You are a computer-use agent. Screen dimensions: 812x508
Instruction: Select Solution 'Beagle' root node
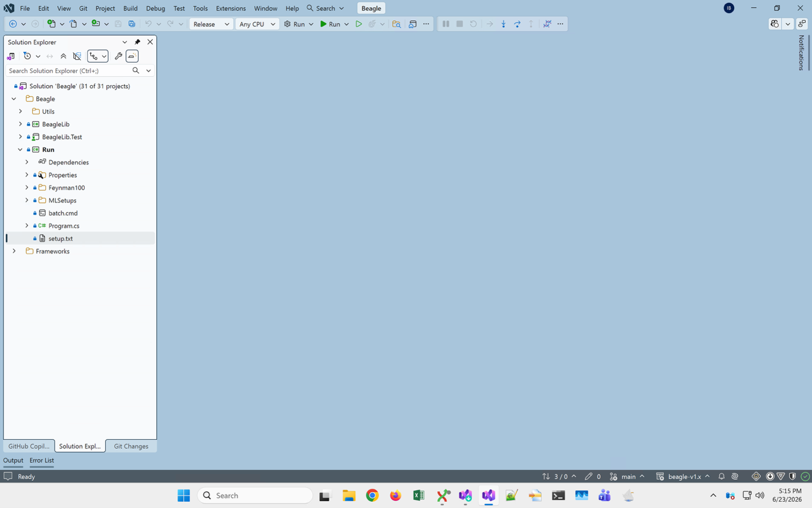[80, 86]
